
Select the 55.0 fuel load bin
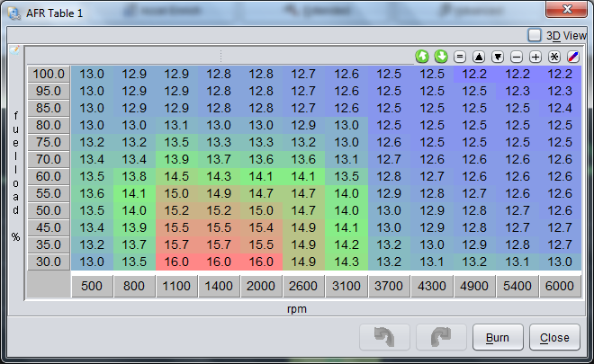(x=49, y=193)
